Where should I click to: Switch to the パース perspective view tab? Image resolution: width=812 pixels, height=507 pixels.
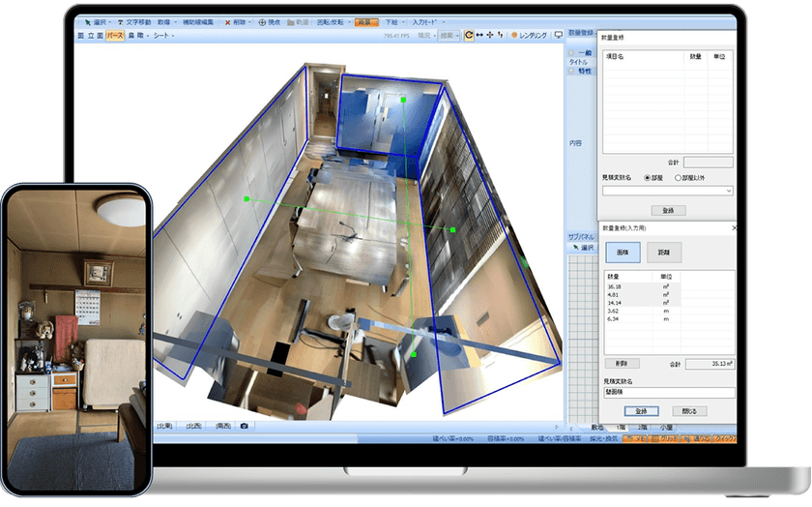[114, 35]
